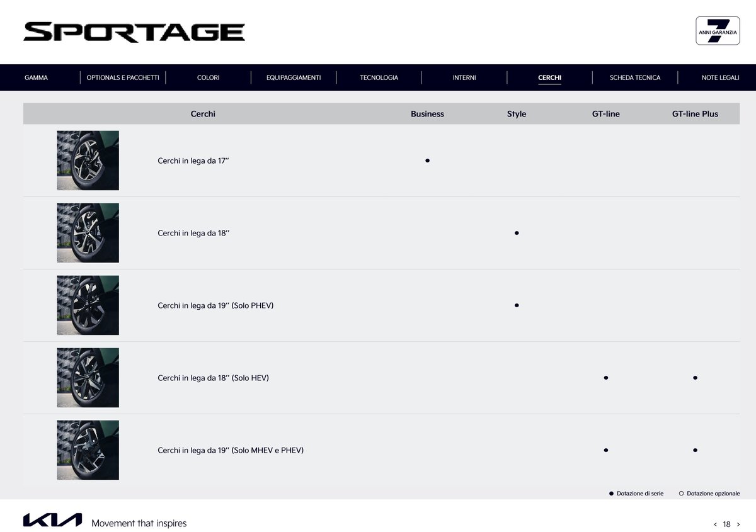Click the Cerchi table header

point(203,114)
